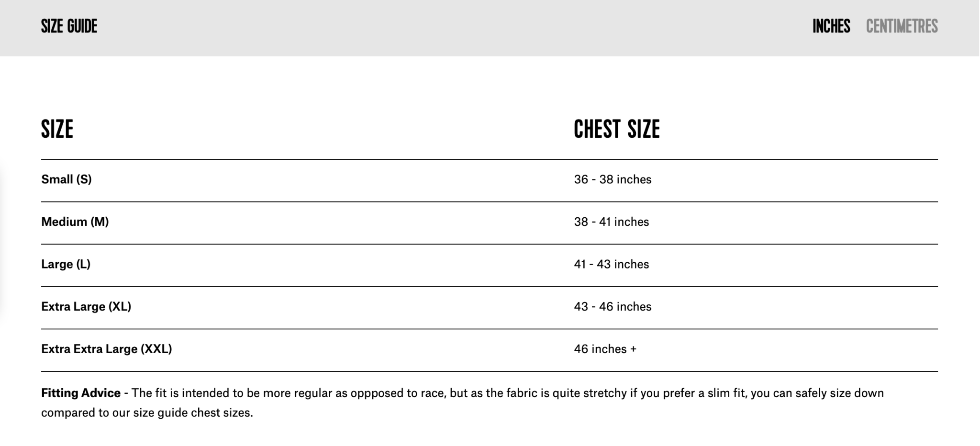Screen dimensions: 980x446
Task: Click the 36 - 38 inches value
Action: coord(612,179)
